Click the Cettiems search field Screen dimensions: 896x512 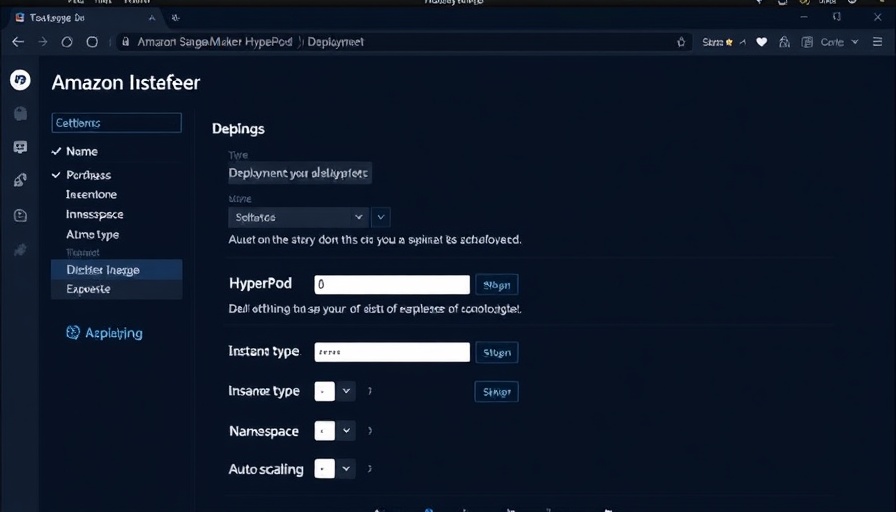[117, 123]
